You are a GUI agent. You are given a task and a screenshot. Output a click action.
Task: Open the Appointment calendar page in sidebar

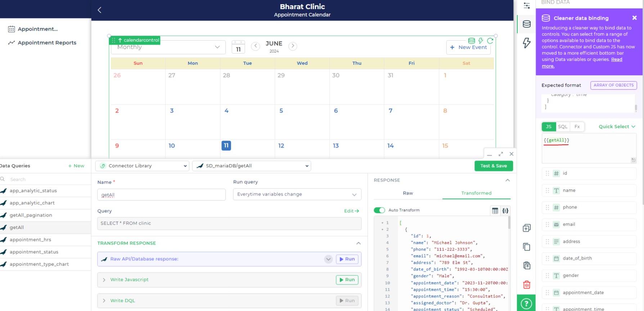click(x=33, y=29)
